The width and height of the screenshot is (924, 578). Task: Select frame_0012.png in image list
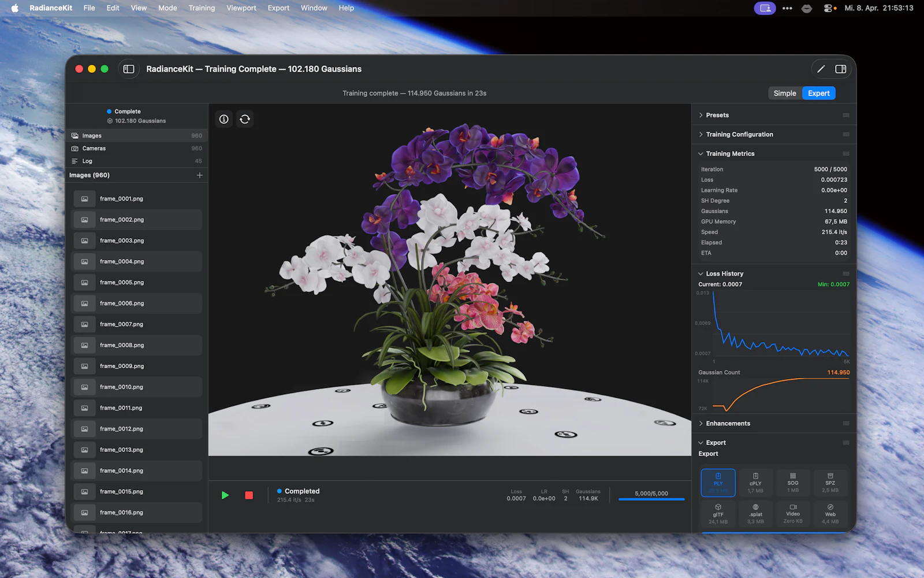pos(137,429)
